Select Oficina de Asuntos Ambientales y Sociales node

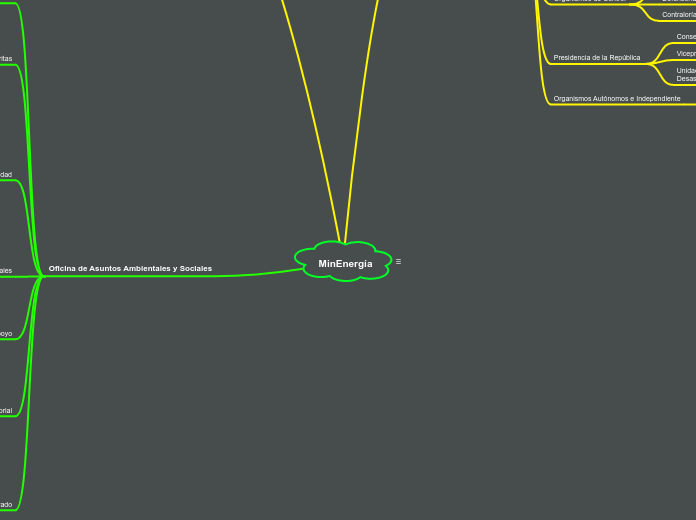[130, 269]
